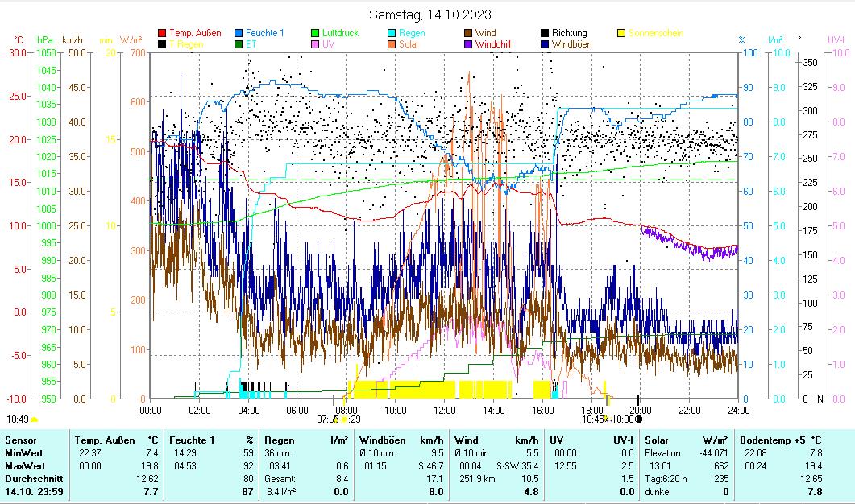855x504 pixels.
Task: Click the purple Windchill legend square
Action: click(468, 45)
